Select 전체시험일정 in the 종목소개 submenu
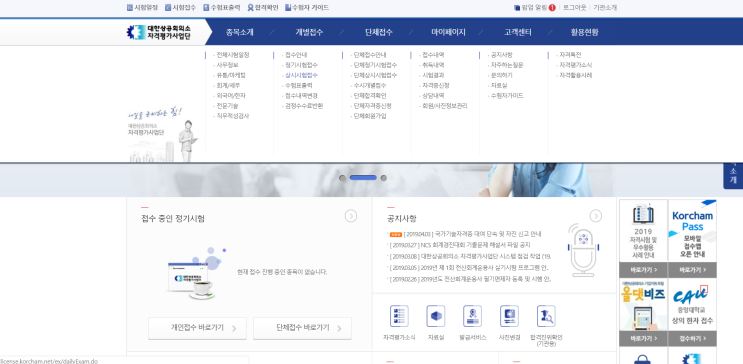Viewport: 743px width, 364px height. pyautogui.click(x=233, y=55)
